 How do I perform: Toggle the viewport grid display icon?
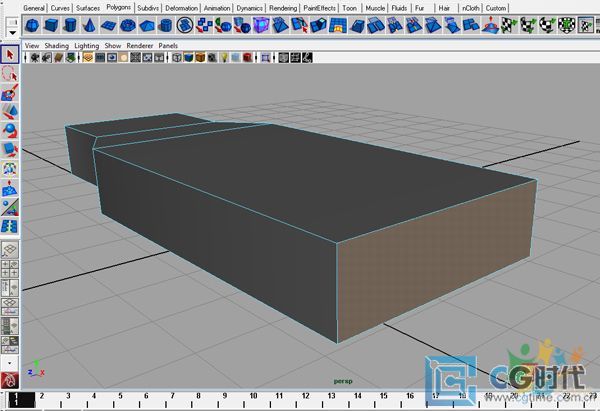(x=88, y=58)
